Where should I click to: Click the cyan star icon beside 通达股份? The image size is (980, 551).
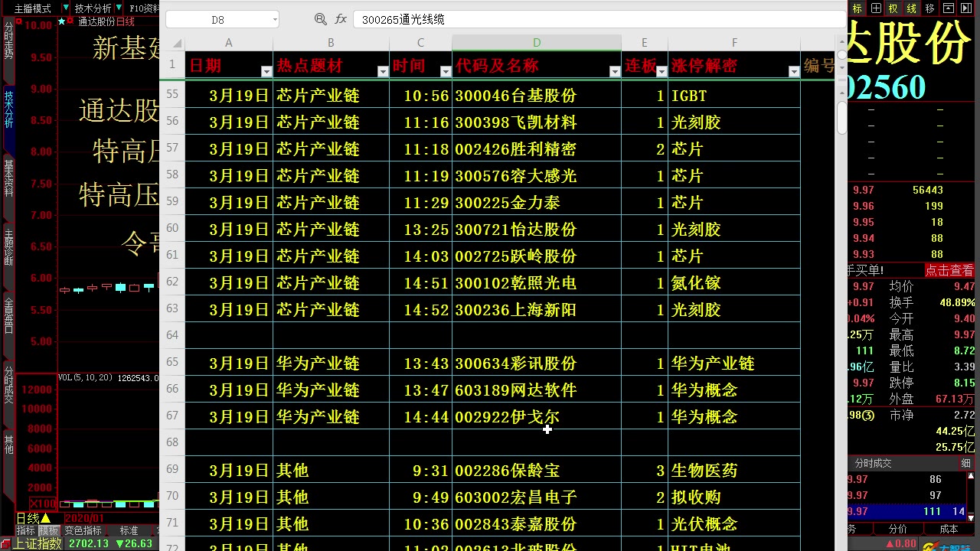coord(61,21)
